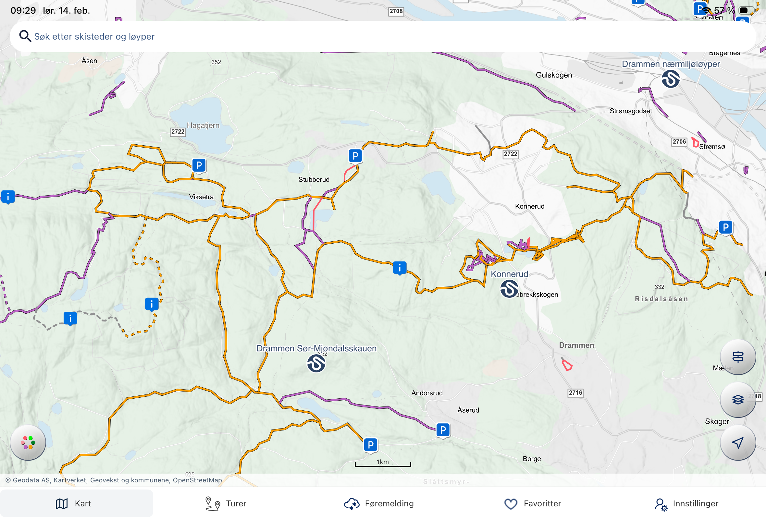Tap the search magnifier icon

pos(25,36)
